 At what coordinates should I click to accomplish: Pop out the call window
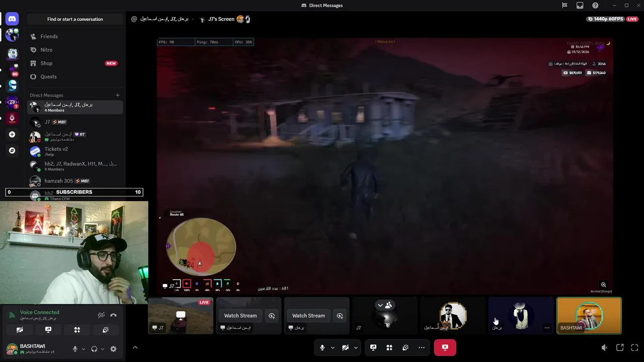tap(620, 347)
